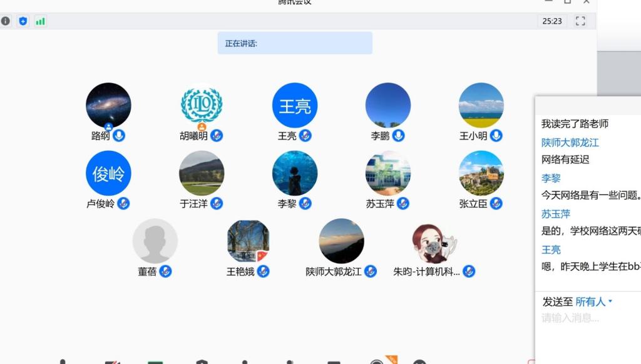Image resolution: width=641 pixels, height=364 pixels.
Task: Click sender name 李黎 in chat panel
Action: click(551, 178)
